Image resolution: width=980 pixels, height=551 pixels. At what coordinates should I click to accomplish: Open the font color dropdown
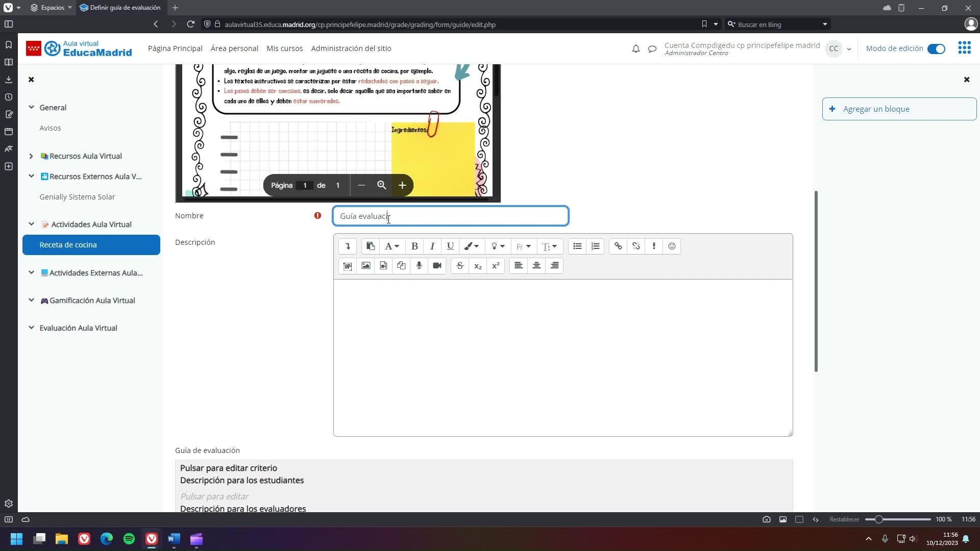(471, 246)
